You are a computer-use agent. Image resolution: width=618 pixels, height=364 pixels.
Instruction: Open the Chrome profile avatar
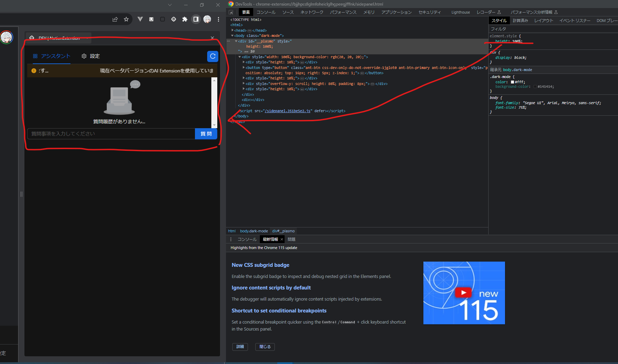tap(207, 19)
